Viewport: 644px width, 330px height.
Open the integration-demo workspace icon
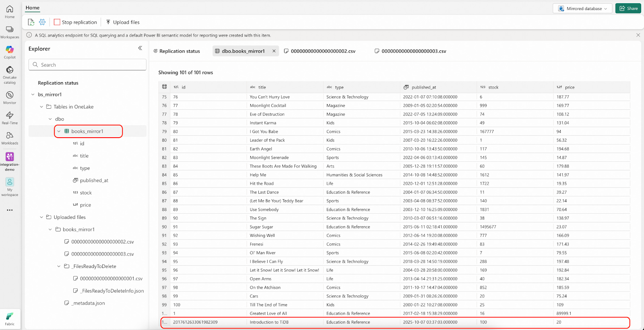pos(10,157)
